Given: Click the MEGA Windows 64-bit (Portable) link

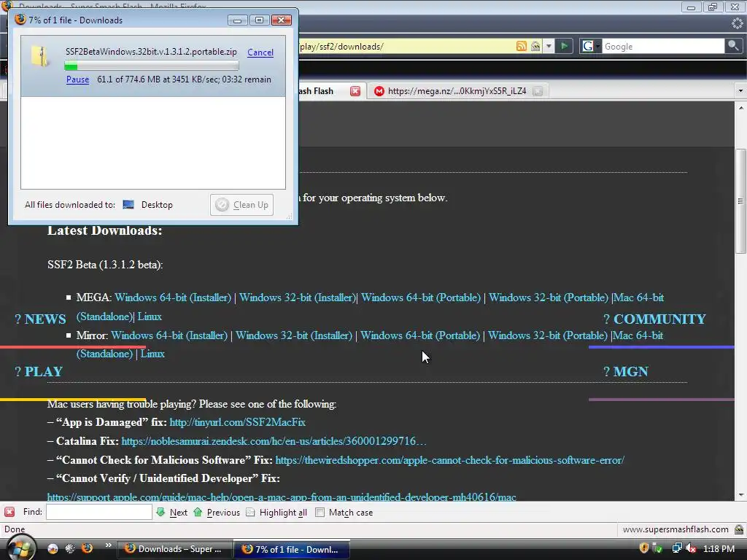Looking at the screenshot, I should 421,297.
